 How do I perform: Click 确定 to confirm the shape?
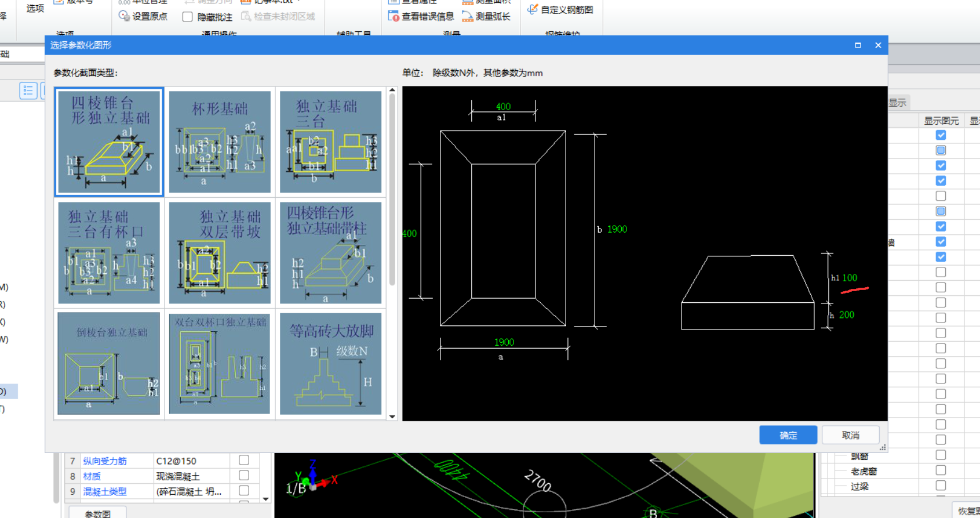pos(788,435)
